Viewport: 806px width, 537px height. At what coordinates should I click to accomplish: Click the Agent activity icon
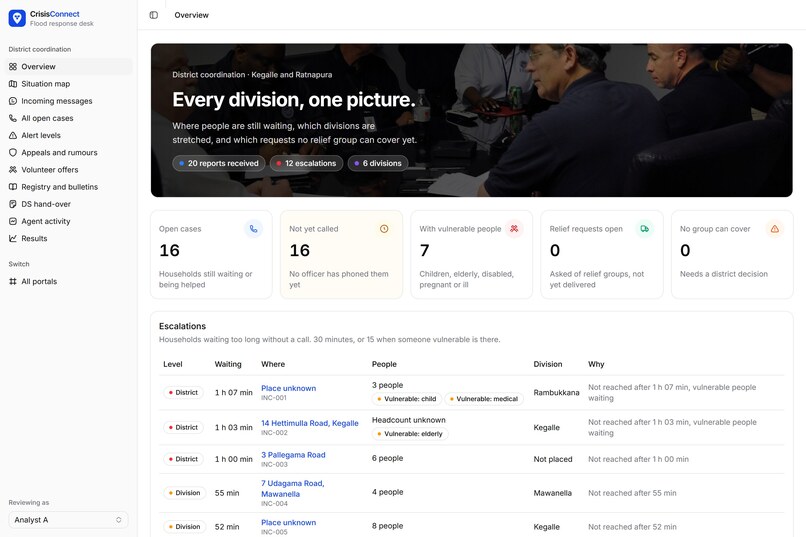(13, 221)
